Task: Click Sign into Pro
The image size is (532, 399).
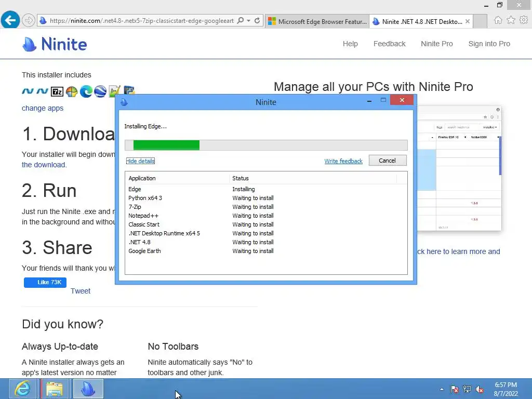Action: [489, 44]
